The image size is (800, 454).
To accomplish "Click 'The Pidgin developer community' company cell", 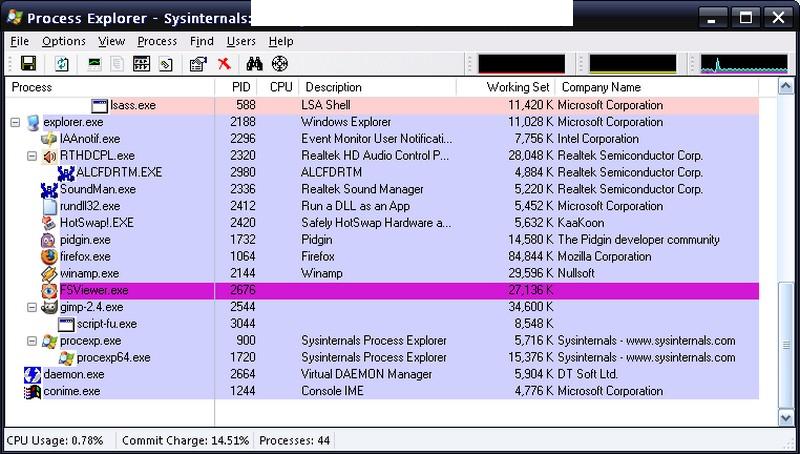I will [638, 240].
